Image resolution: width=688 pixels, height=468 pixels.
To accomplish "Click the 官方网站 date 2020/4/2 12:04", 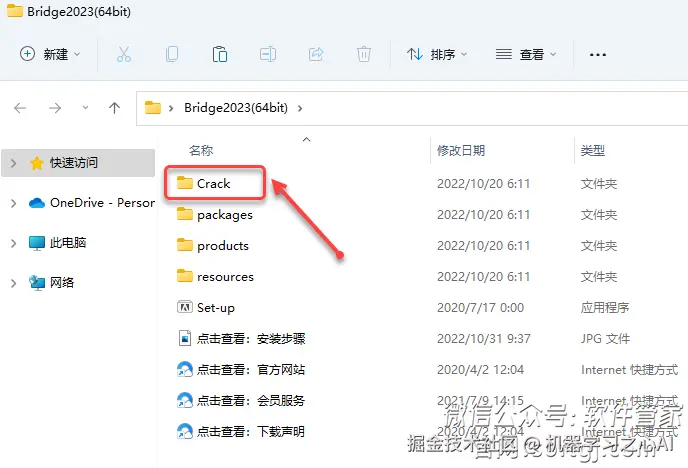I will (x=480, y=370).
